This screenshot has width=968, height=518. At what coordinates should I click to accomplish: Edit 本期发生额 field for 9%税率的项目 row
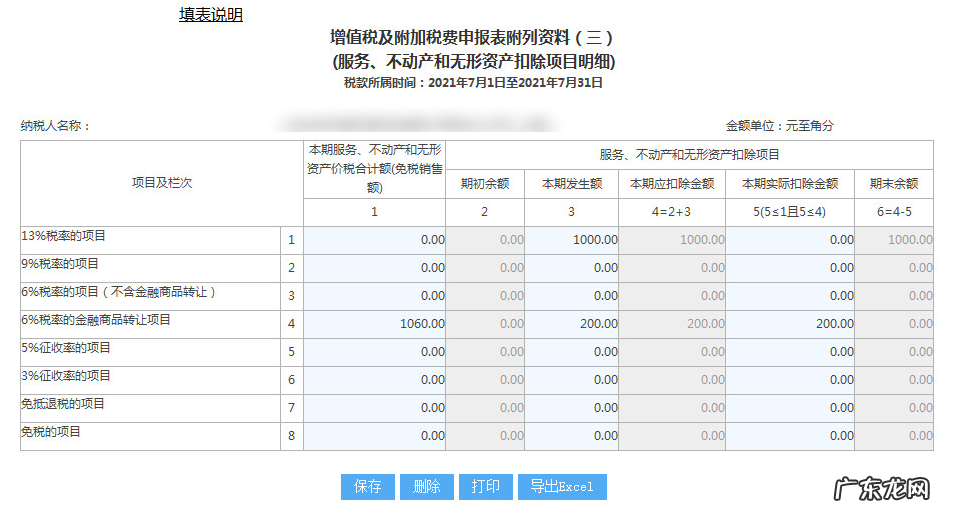tap(572, 268)
